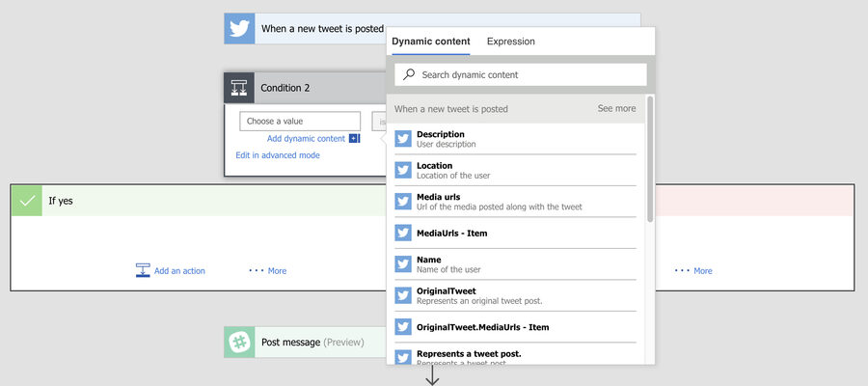The width and height of the screenshot is (868, 386).
Task: Click the Choose a value input box
Action: pos(300,122)
